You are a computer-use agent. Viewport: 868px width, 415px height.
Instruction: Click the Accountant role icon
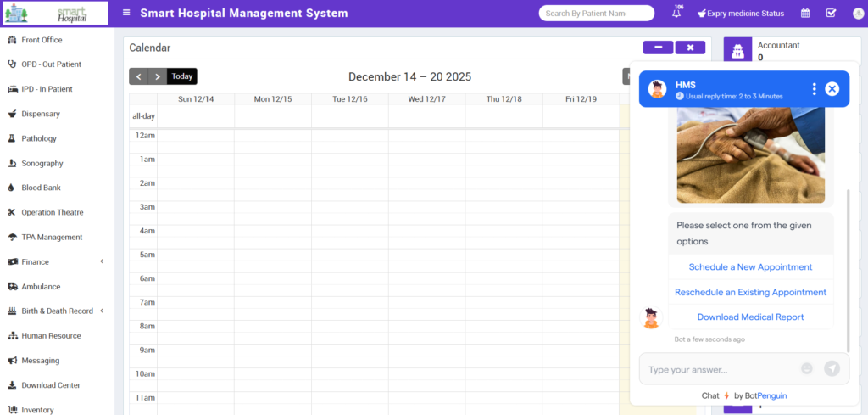point(737,51)
